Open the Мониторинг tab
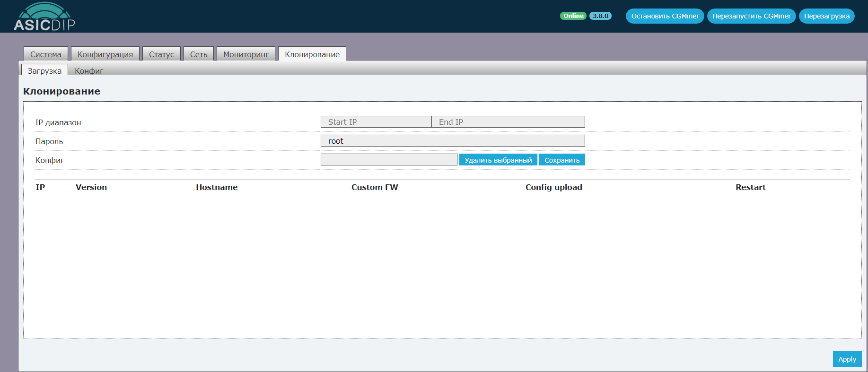This screenshot has height=372, width=868. (246, 54)
